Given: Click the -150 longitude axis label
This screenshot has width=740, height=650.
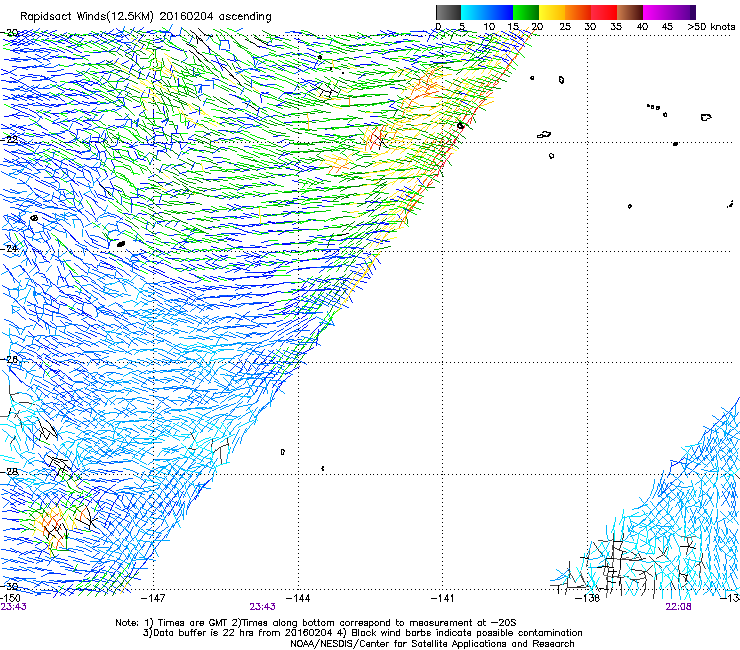Looking at the screenshot, I should click(x=10, y=598).
